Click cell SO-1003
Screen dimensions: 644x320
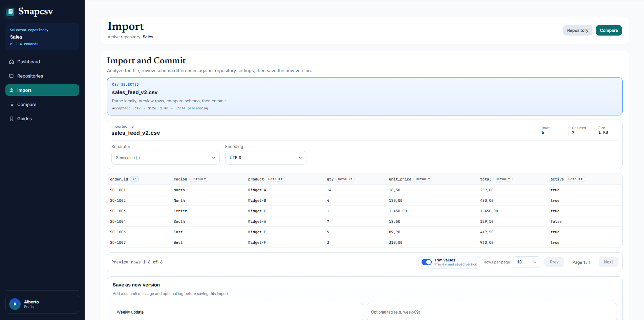coord(118,211)
